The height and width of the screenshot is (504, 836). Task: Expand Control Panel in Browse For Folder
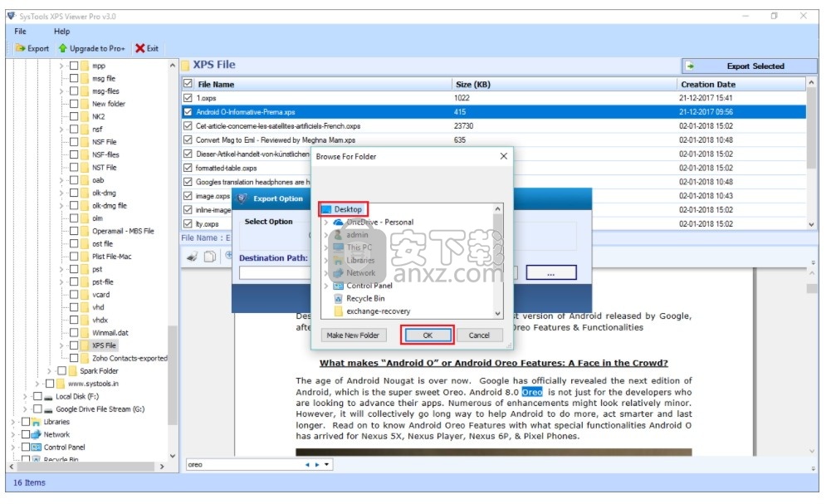(325, 286)
